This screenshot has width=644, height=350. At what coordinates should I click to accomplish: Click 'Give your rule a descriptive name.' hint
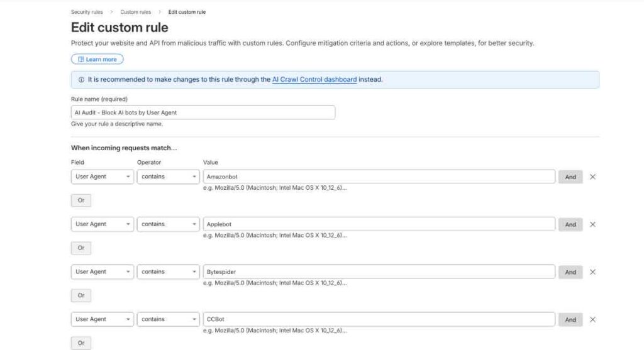(x=116, y=124)
